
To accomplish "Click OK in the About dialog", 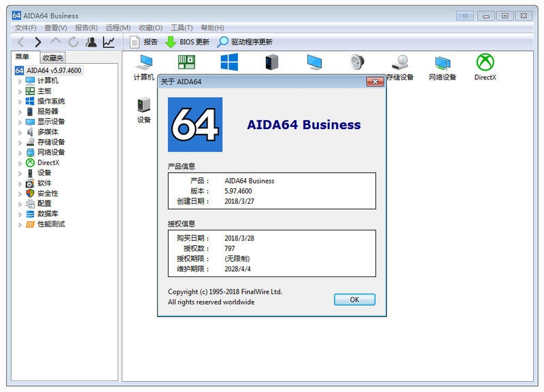I will (x=354, y=300).
